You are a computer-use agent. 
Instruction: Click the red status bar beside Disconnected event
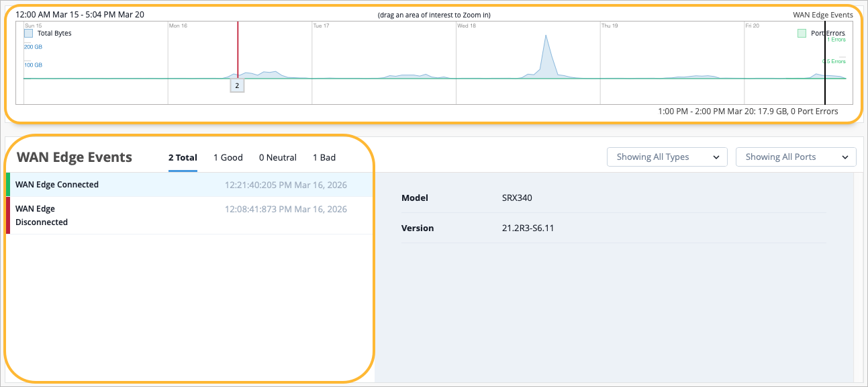tap(8, 216)
